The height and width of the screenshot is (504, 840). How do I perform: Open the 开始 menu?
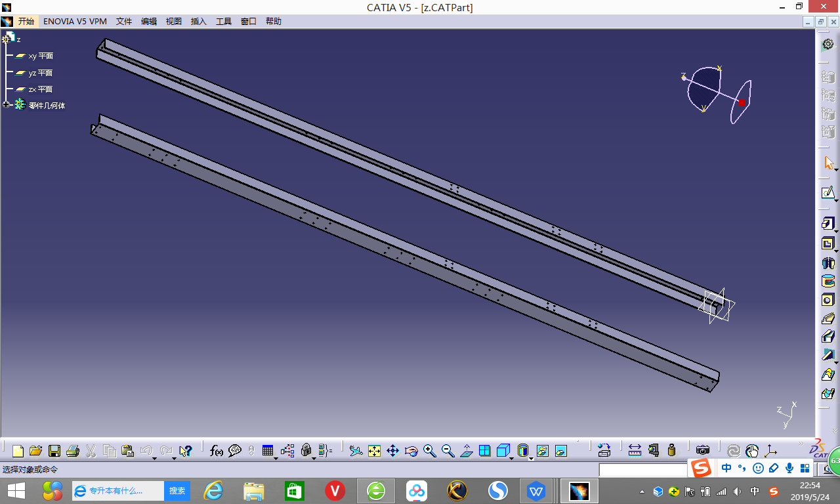(x=26, y=21)
